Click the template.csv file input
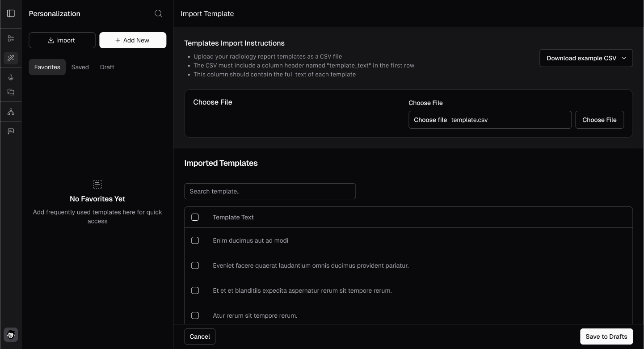Viewport: 644px width, 349px height. coord(490,120)
